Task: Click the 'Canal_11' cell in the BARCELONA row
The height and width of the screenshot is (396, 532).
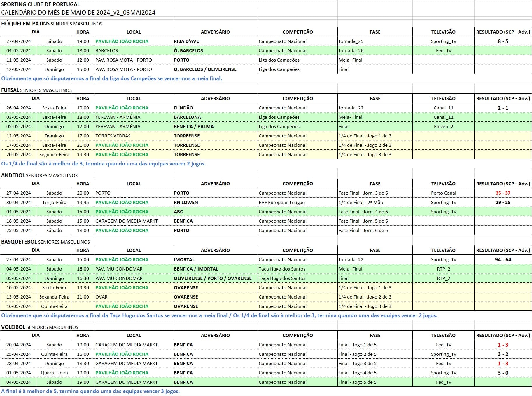Action: (443, 117)
